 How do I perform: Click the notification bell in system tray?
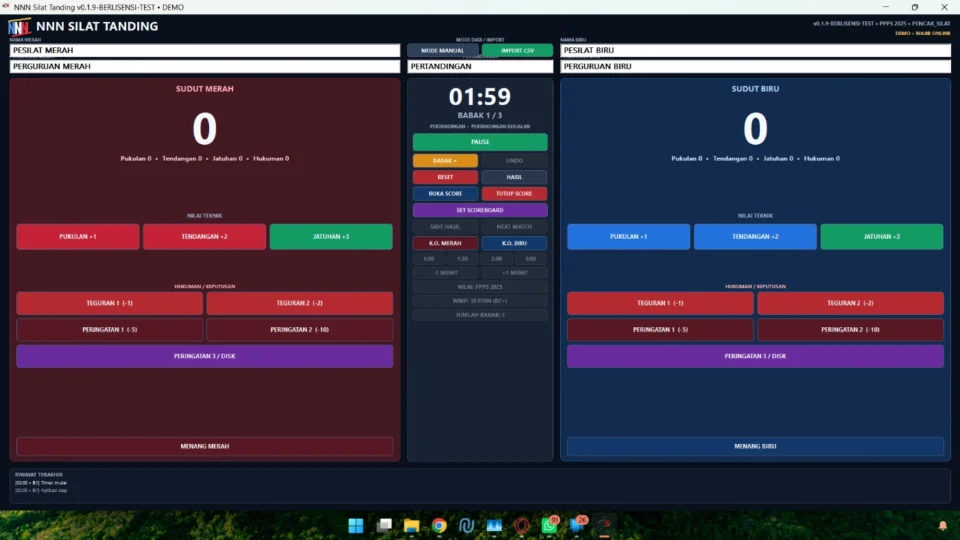[x=943, y=525]
